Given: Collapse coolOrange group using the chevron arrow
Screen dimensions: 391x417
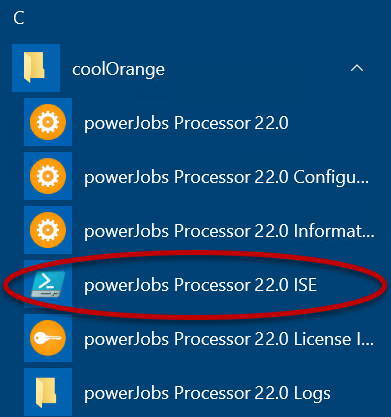Looking at the screenshot, I should click(357, 68).
